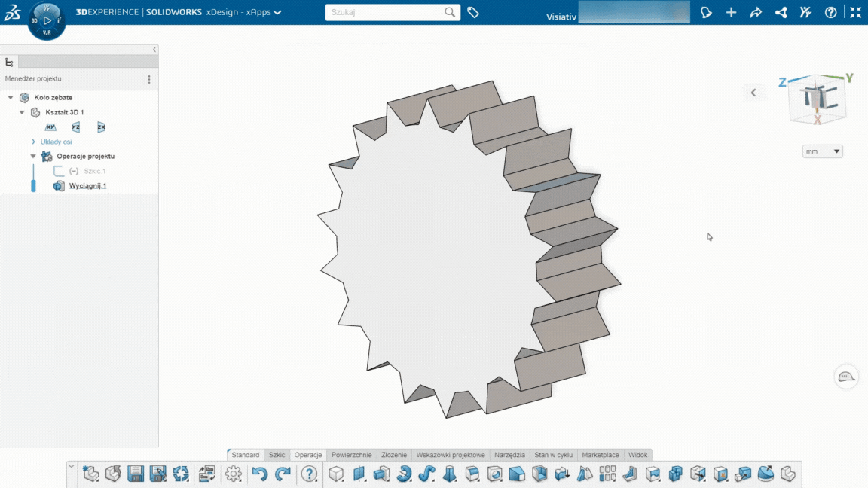Collapse the Operacje projektu node
Image resolution: width=868 pixels, height=488 pixels.
tap(33, 156)
